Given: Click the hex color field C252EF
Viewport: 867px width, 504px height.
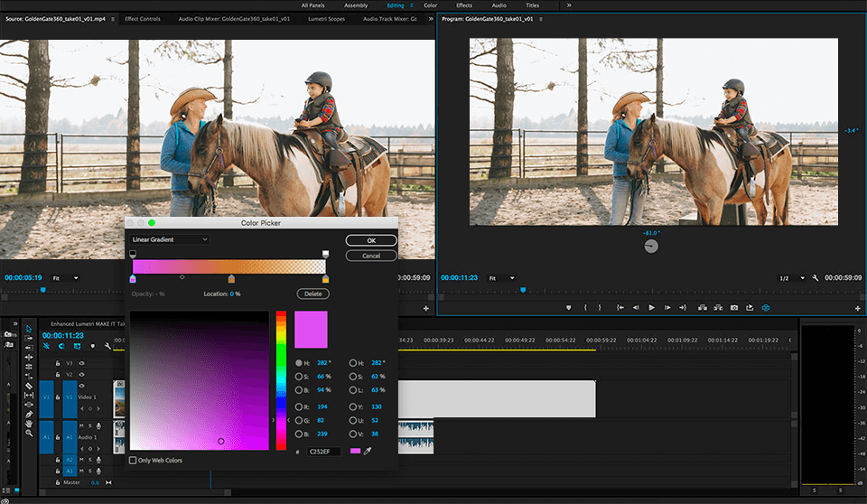Looking at the screenshot, I should (323, 452).
